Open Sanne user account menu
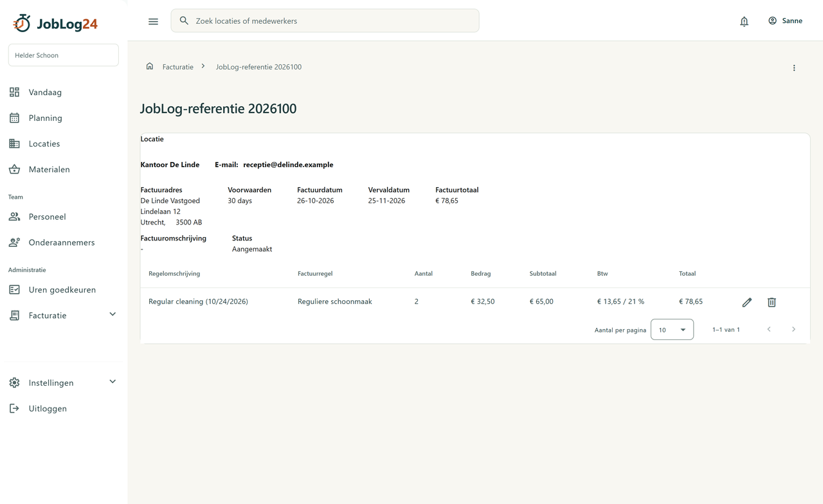The width and height of the screenshot is (823, 504). click(x=785, y=21)
